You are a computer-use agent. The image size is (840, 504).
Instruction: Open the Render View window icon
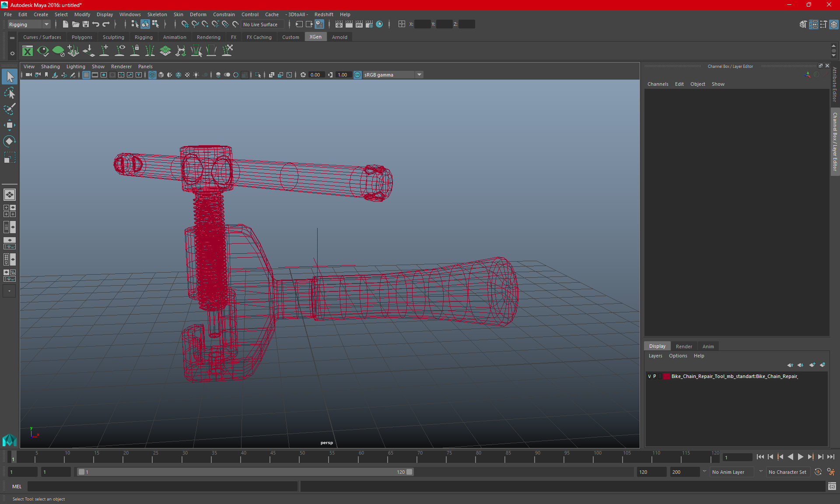click(339, 24)
